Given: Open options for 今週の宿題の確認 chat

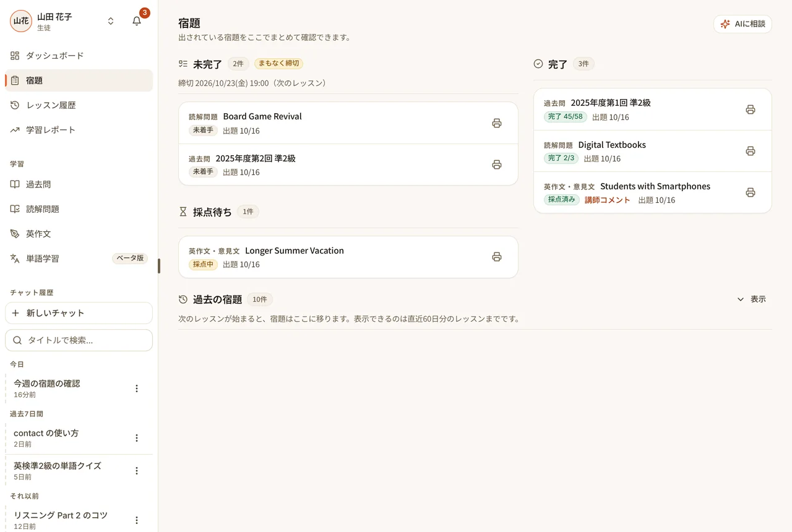Looking at the screenshot, I should coord(137,388).
